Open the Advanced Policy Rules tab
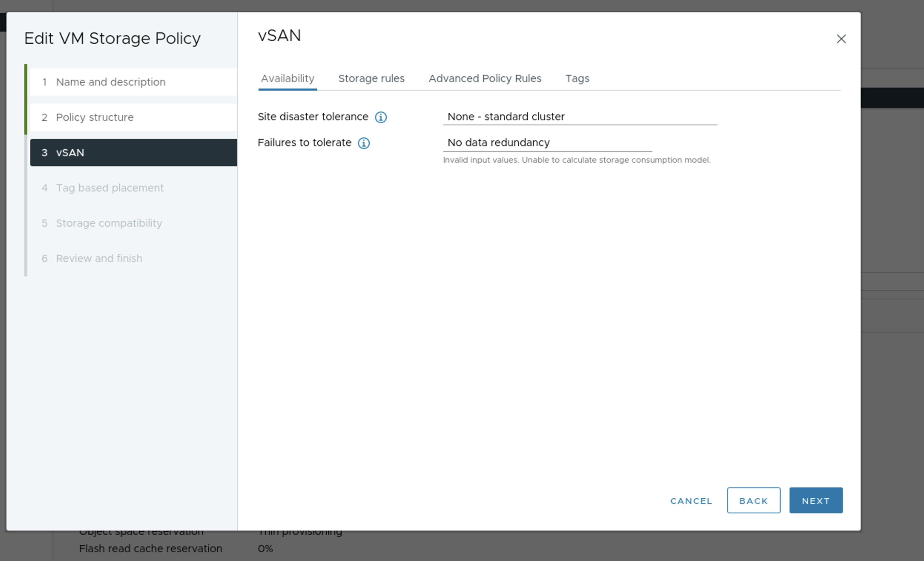 coord(485,79)
